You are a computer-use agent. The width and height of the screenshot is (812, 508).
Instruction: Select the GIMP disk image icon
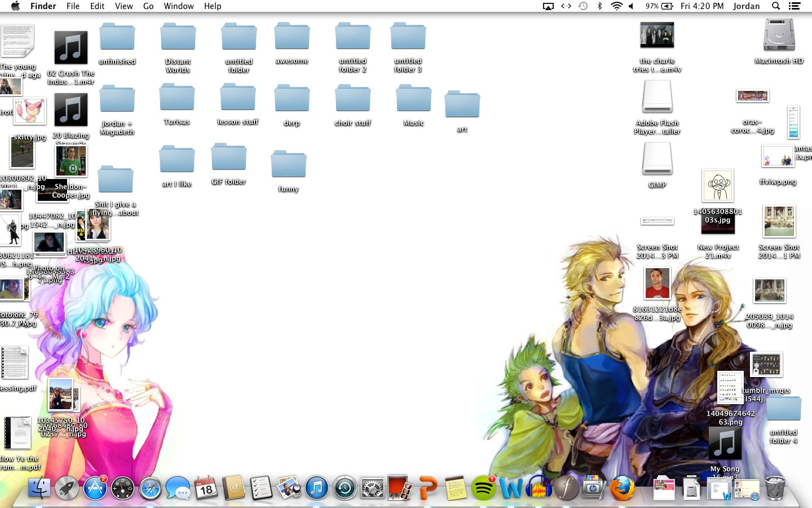pyautogui.click(x=657, y=159)
